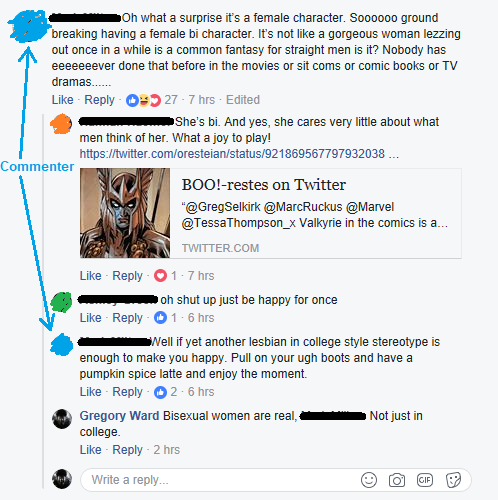Reply to the top comment
The image size is (498, 500).
point(99,100)
